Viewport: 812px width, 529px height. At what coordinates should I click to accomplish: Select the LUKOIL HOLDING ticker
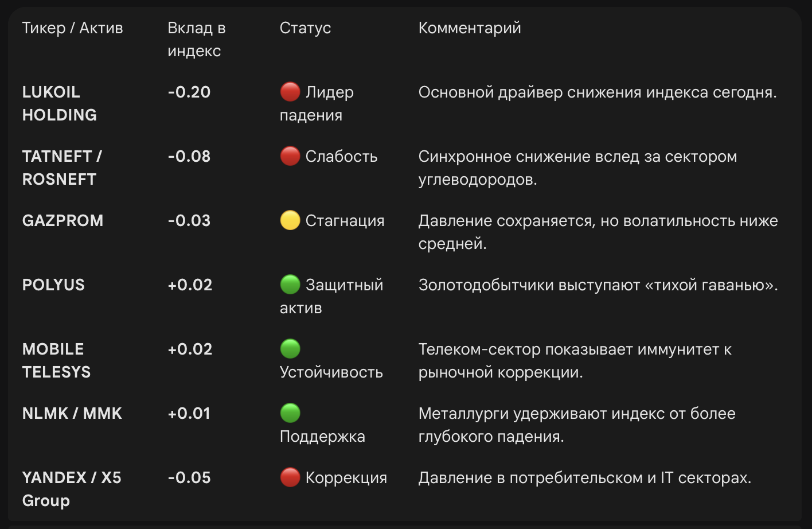click(59, 103)
